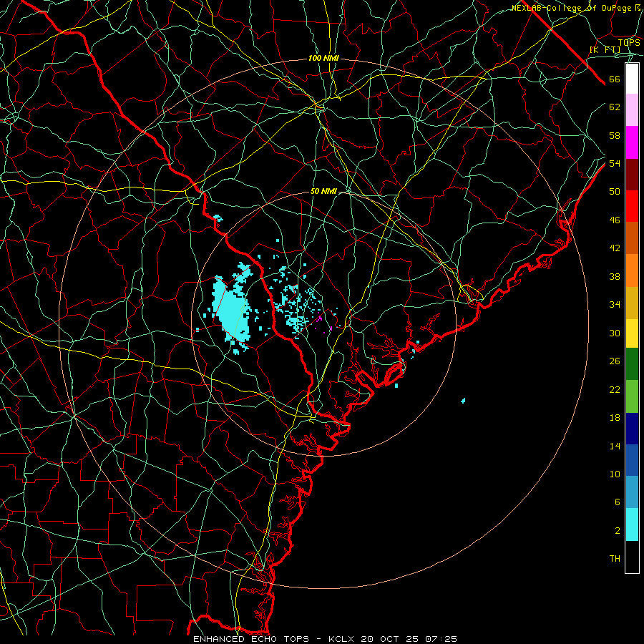Click the bright orange legend color band
This screenshot has height=644, width=644.
[632, 270]
